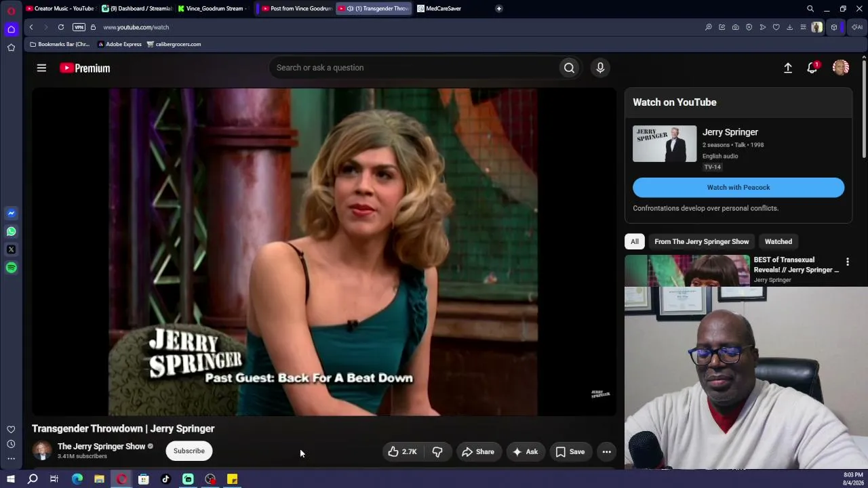Image resolution: width=868 pixels, height=488 pixels.
Task: Open YouTube notifications bell
Action: coord(812,68)
